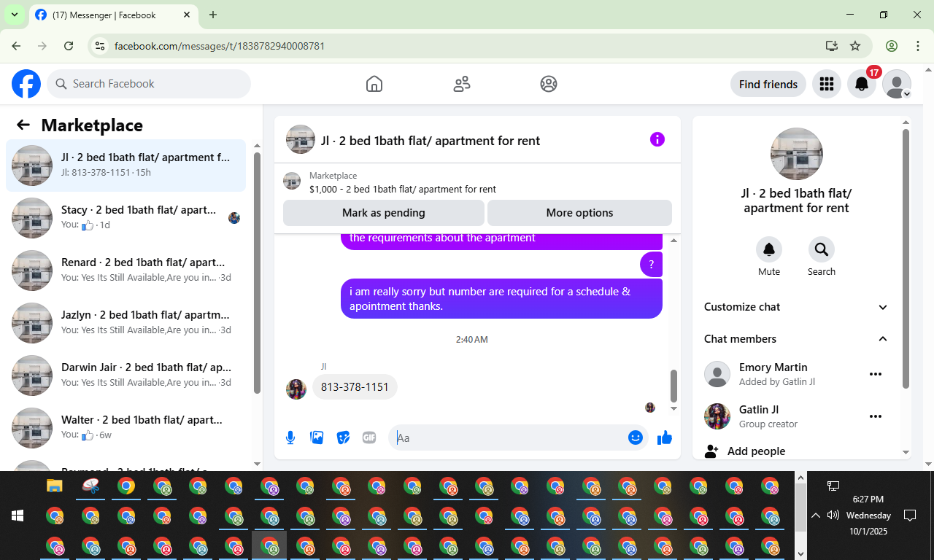Open the Chrome profile icon

[892, 46]
